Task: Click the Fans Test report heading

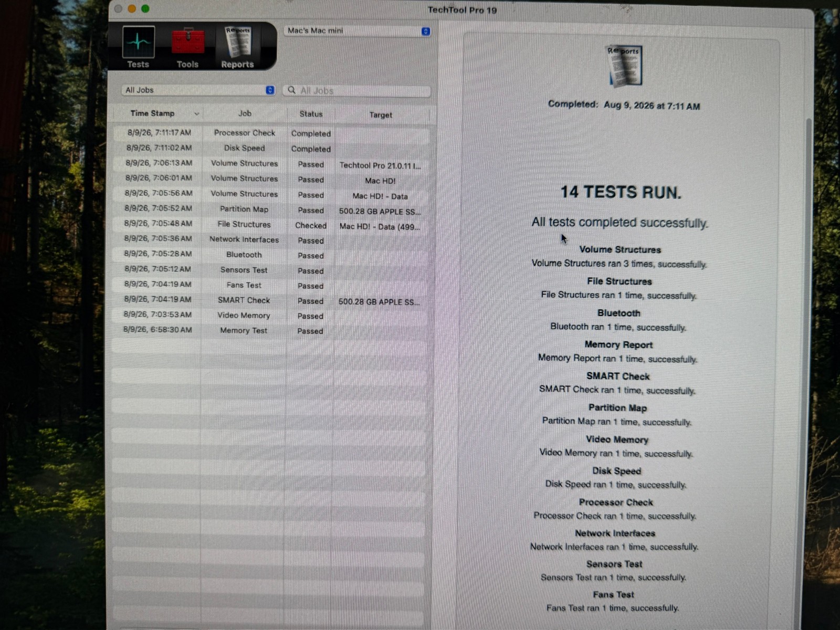Action: (613, 595)
